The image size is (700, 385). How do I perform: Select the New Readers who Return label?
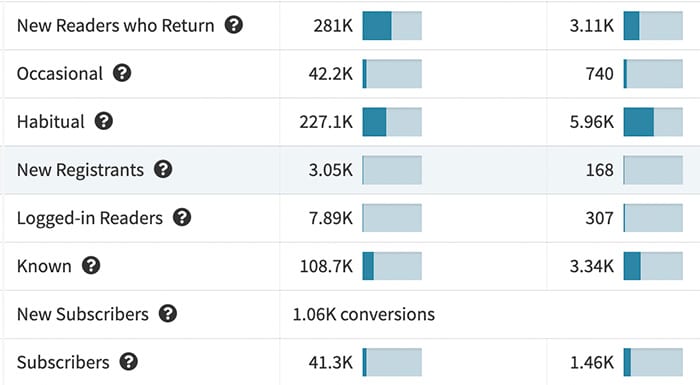click(x=116, y=25)
